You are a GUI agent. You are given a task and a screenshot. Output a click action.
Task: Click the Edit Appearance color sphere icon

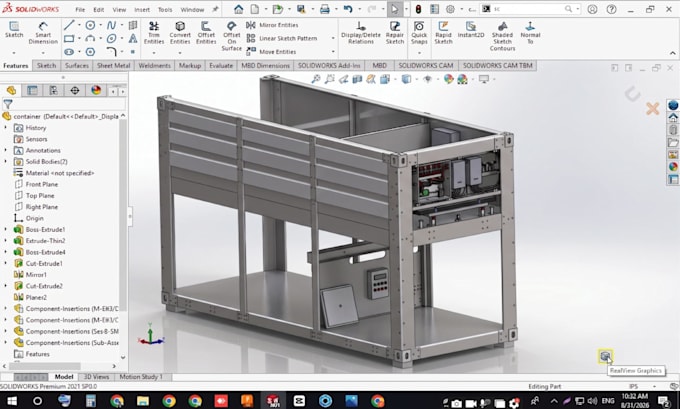pos(448,79)
